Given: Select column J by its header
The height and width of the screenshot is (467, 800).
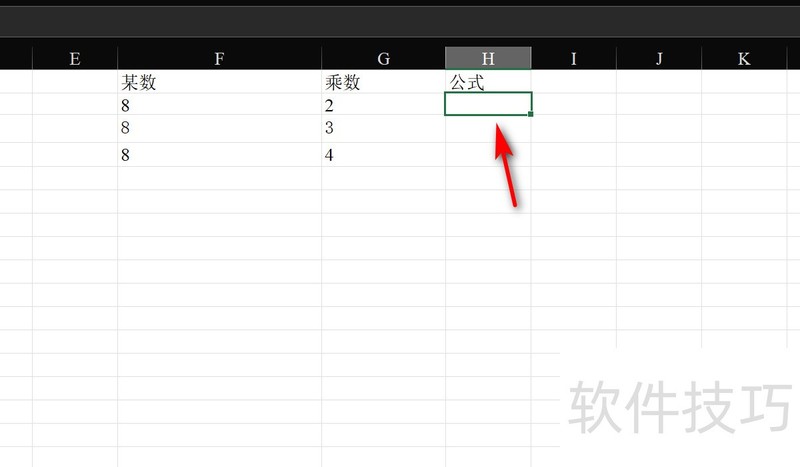Looking at the screenshot, I should (x=659, y=58).
